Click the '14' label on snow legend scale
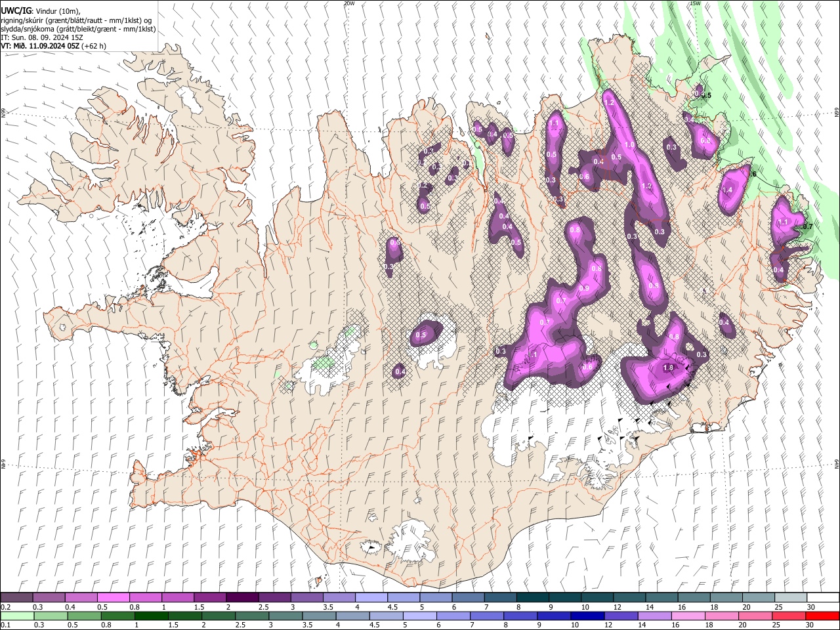This screenshot has width=840, height=630. pyautogui.click(x=649, y=607)
